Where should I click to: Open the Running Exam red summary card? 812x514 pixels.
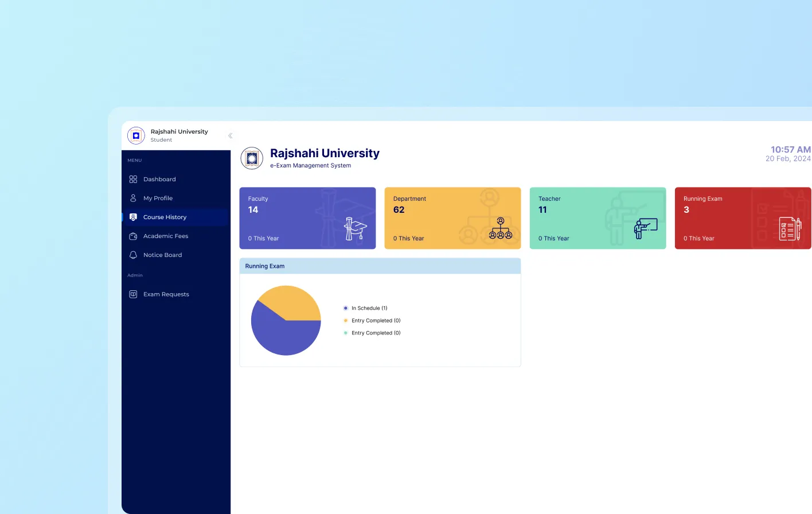click(743, 218)
